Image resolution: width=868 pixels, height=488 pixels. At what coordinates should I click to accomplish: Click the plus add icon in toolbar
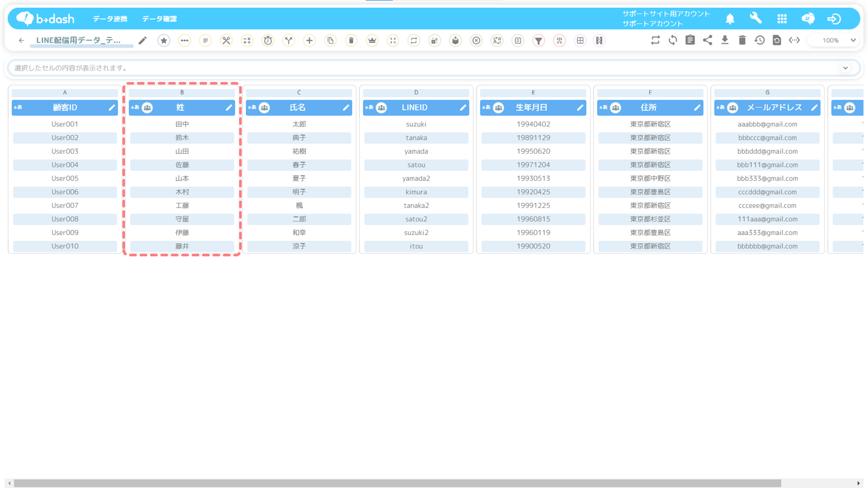click(x=309, y=40)
